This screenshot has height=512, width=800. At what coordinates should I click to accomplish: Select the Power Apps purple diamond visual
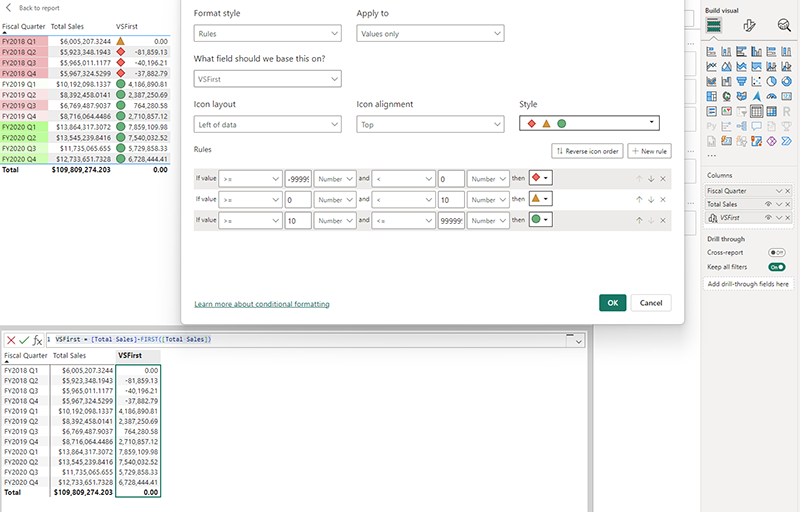point(771,141)
